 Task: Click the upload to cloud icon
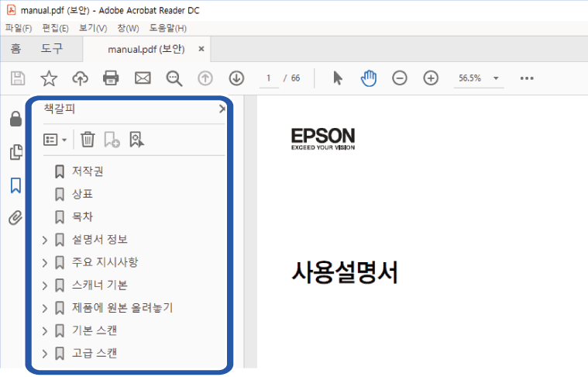coord(80,78)
